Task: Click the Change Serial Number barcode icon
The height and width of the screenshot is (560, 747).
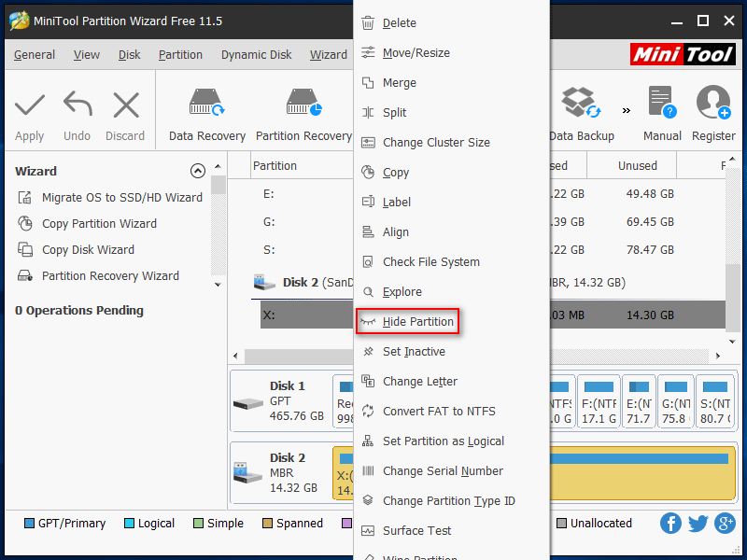Action: coord(368,471)
